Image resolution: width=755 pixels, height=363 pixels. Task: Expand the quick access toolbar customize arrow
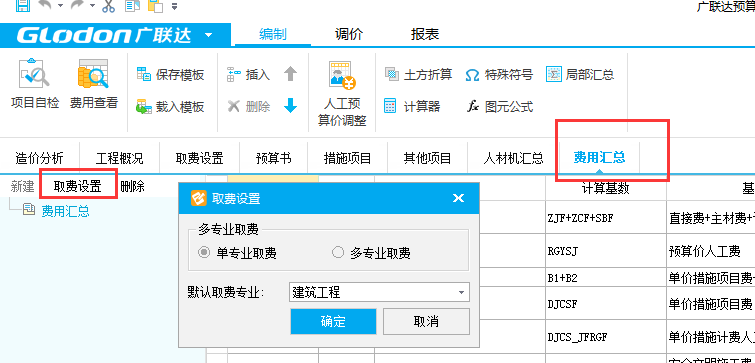pos(174,6)
